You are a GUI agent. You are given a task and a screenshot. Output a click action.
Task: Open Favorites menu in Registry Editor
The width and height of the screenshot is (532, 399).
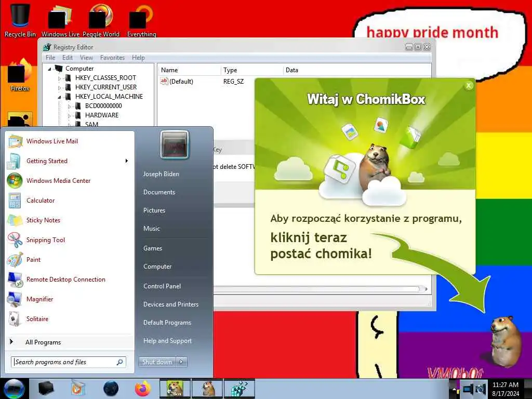112,58
